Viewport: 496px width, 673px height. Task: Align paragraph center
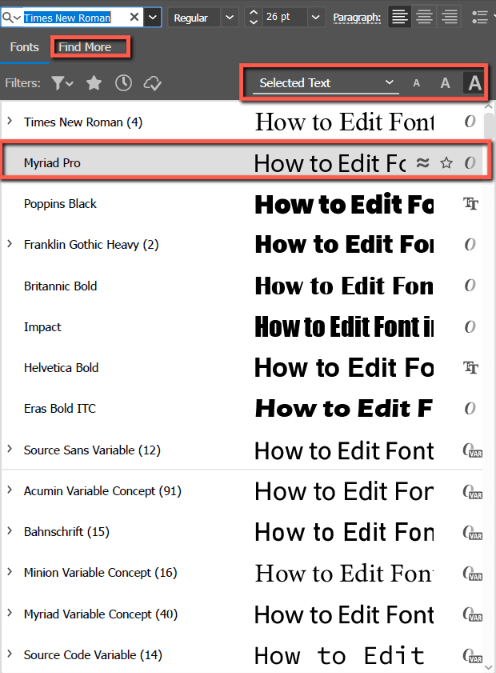click(x=424, y=17)
